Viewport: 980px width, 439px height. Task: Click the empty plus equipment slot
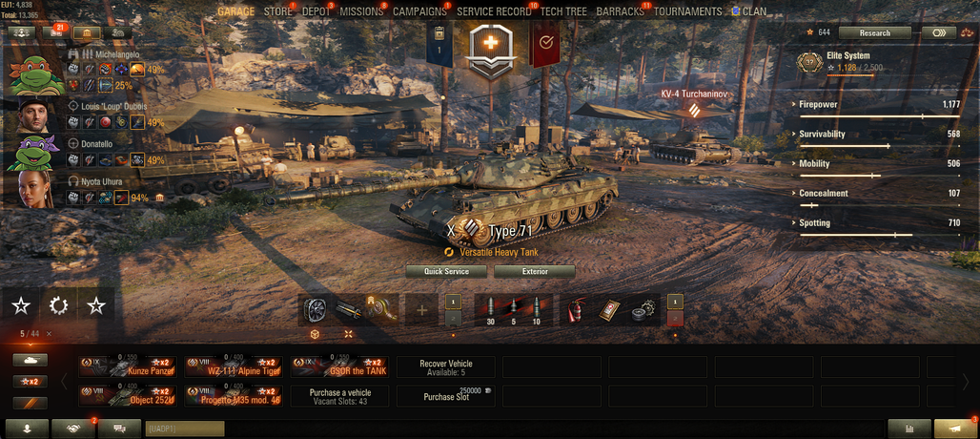coord(422,309)
